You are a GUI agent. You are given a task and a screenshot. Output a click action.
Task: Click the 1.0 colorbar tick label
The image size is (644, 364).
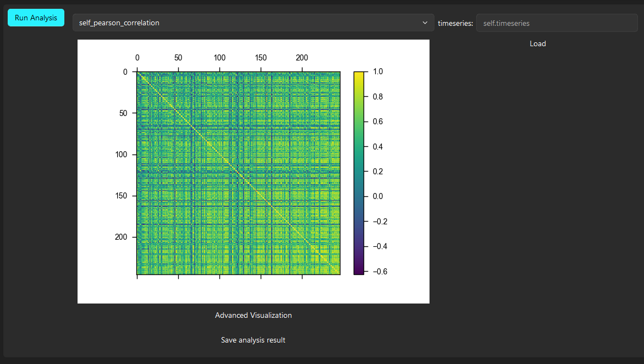[x=378, y=71]
